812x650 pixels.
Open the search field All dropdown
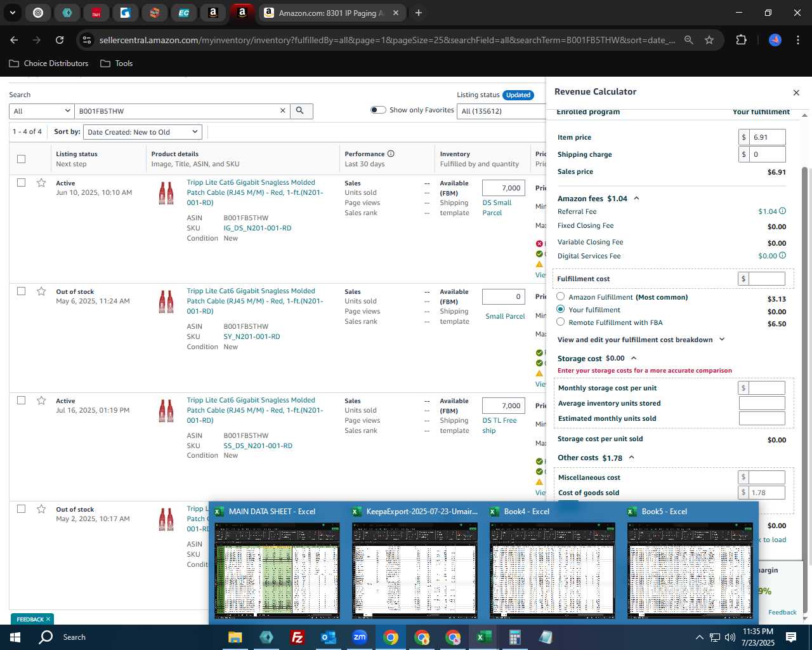click(x=42, y=111)
